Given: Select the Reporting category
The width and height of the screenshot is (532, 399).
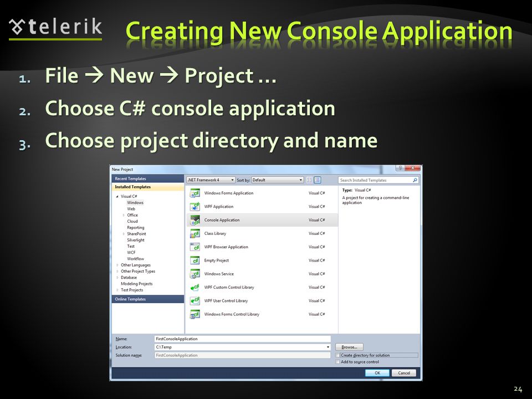Looking at the screenshot, I should [x=135, y=228].
